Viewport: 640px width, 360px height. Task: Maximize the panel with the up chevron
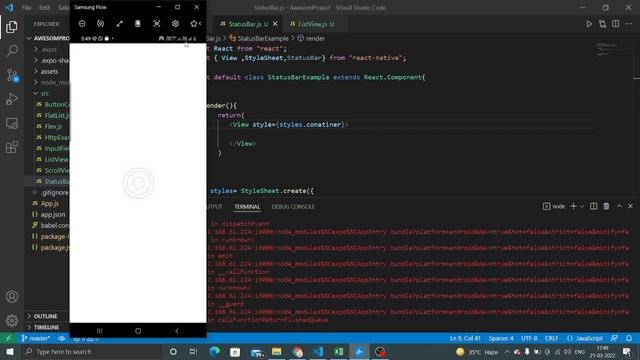point(619,207)
